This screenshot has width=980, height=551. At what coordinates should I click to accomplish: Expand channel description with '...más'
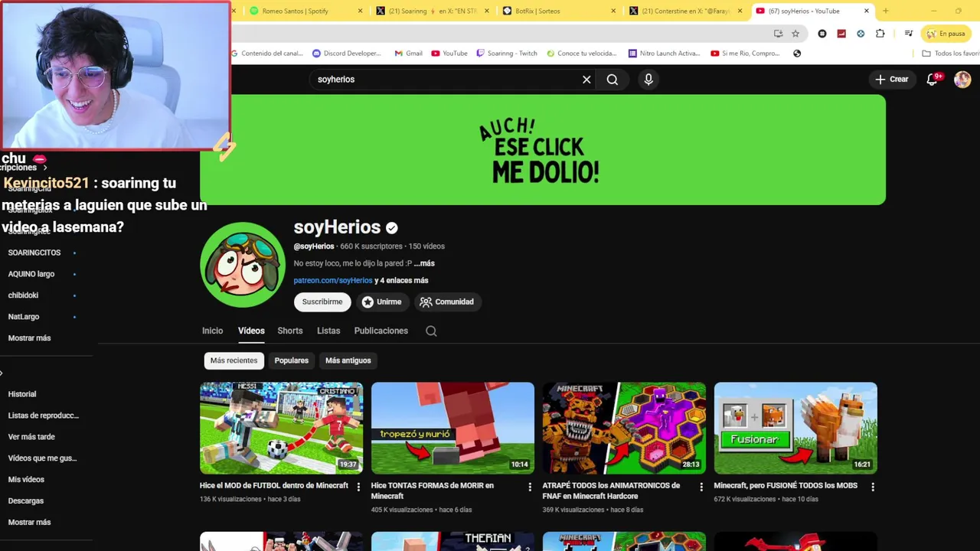(x=424, y=263)
